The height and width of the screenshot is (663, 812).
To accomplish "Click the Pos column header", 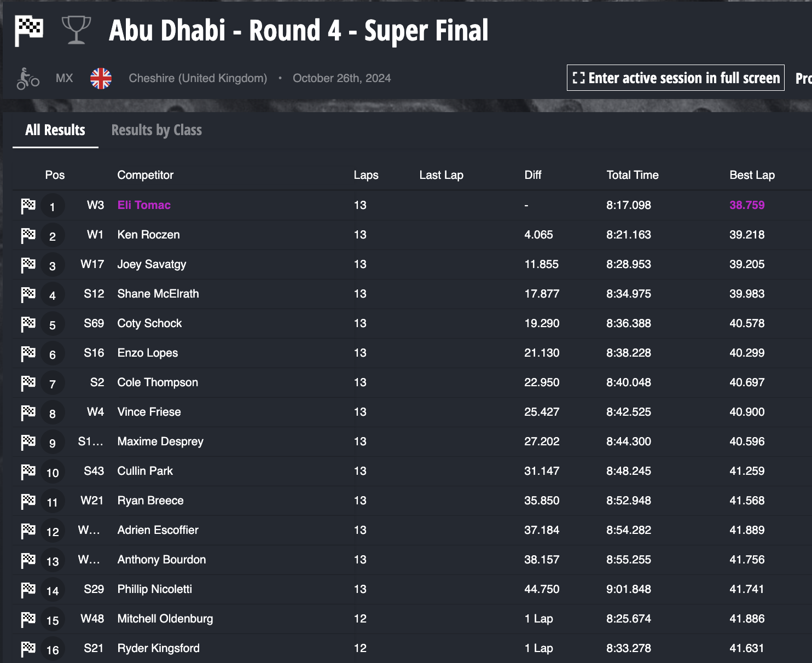I will click(x=55, y=175).
